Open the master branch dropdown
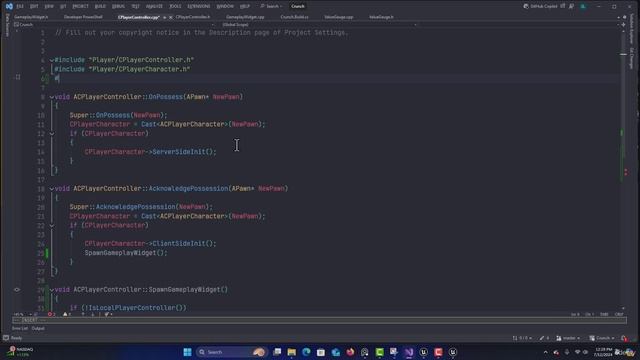The width and height of the screenshot is (640, 360). pos(567,338)
